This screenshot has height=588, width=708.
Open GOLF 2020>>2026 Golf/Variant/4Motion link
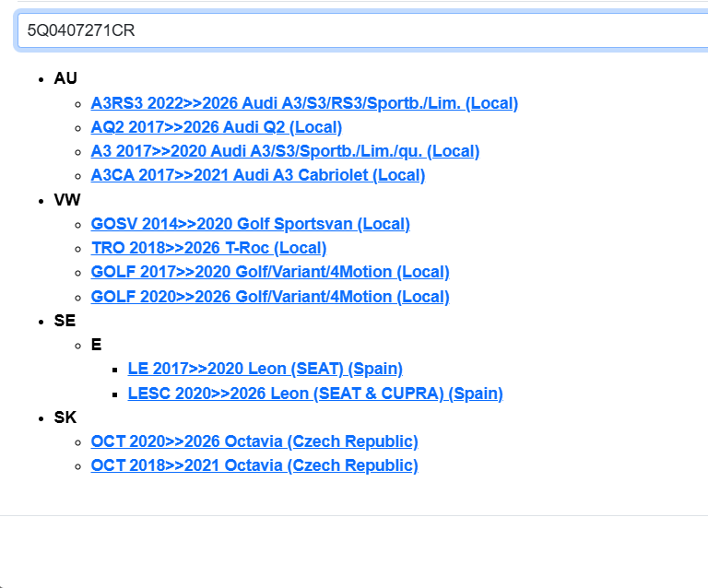pos(269,297)
